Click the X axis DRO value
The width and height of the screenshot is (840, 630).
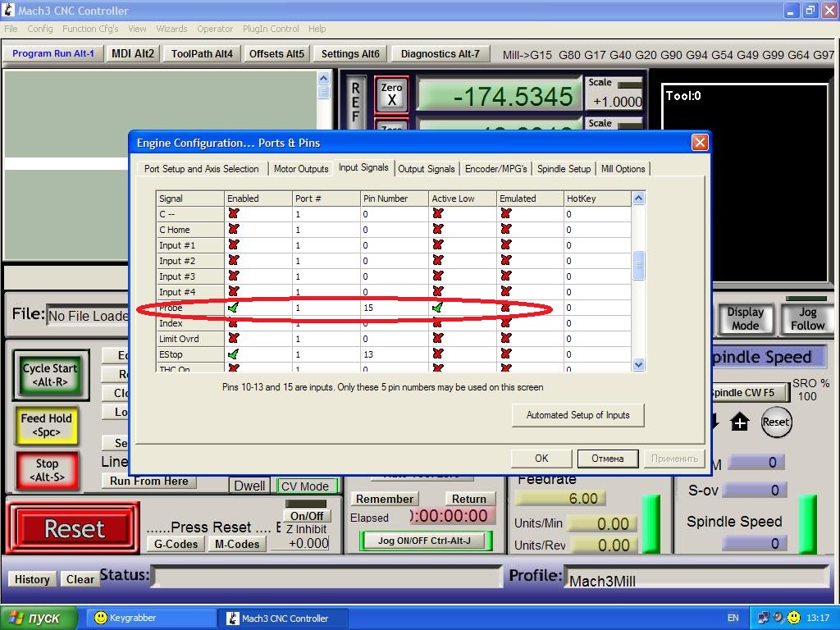[500, 97]
